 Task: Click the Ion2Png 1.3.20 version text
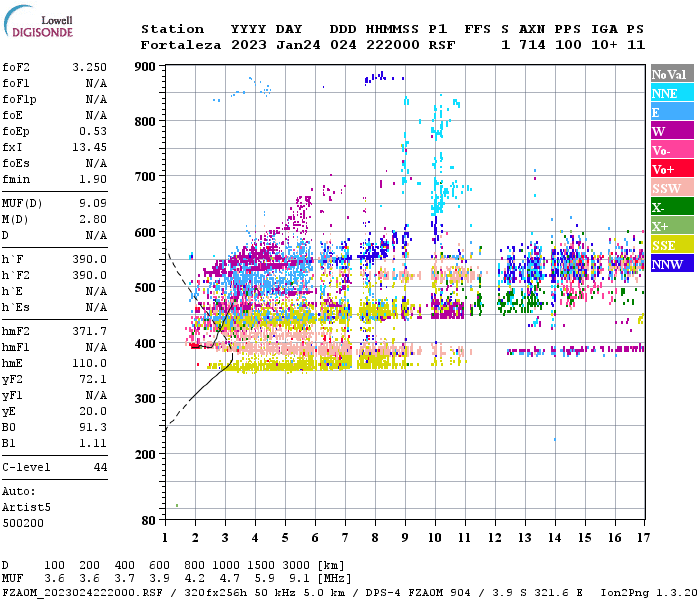[x=649, y=593]
